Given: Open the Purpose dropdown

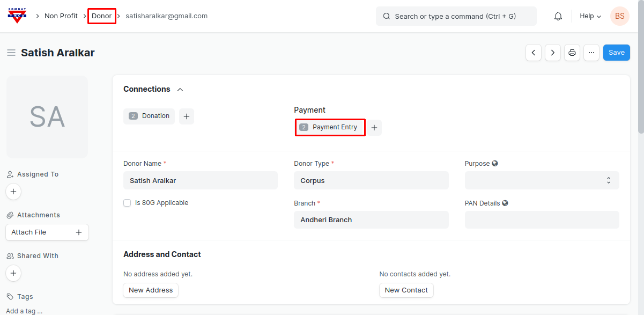Looking at the screenshot, I should (x=542, y=180).
